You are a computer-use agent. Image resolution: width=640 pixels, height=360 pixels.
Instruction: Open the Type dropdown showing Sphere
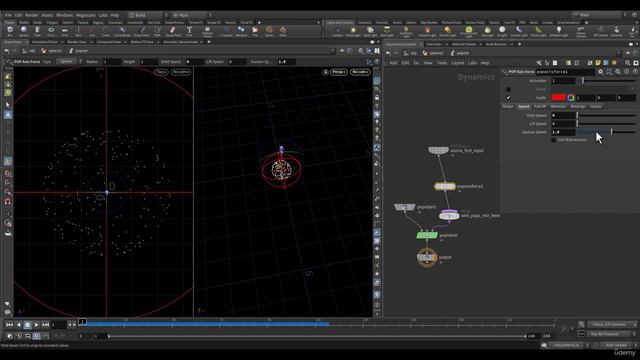67,62
